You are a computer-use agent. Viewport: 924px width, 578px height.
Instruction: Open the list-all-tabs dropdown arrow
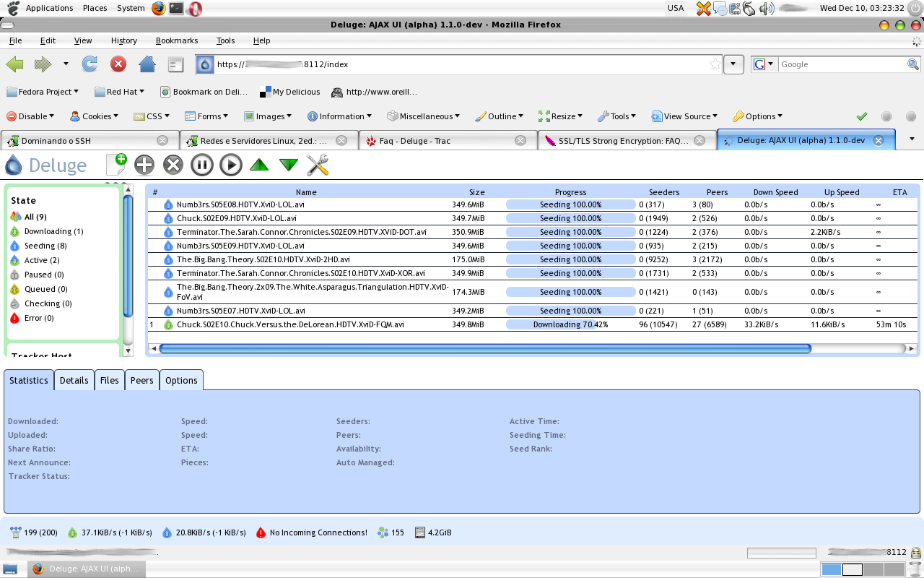[911, 139]
